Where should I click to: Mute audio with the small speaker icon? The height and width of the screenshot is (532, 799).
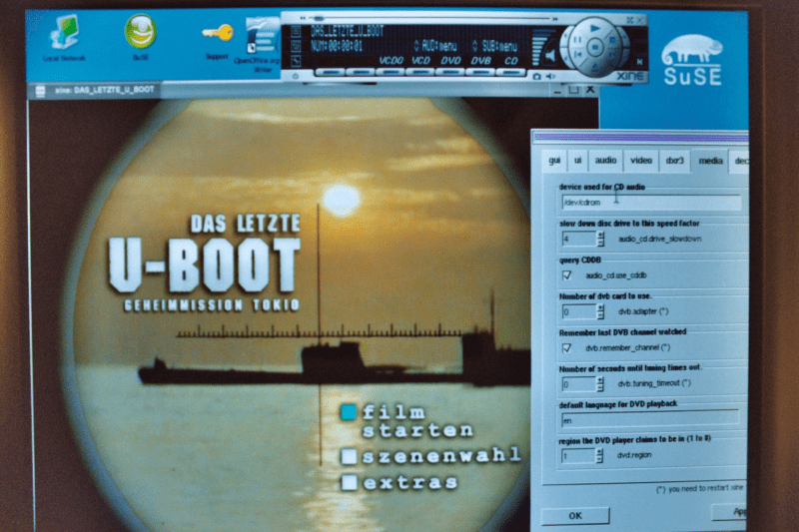tap(551, 77)
